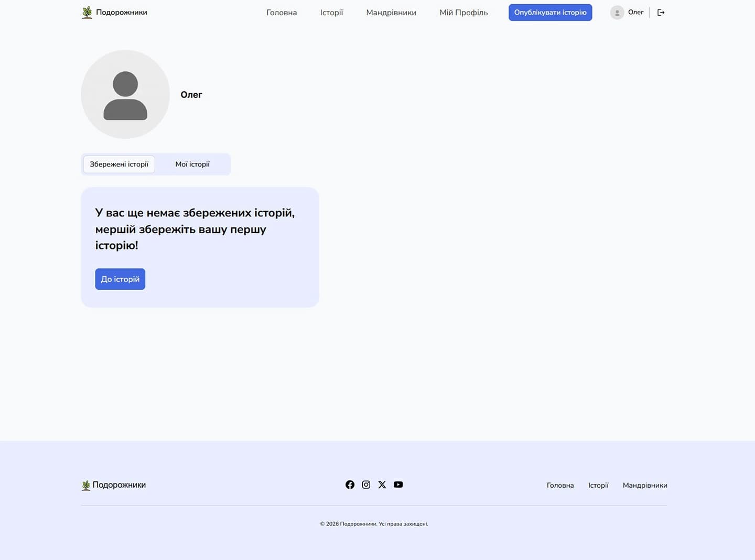Image resolution: width=755 pixels, height=560 pixels.
Task: Click the large profile avatar image
Action: 125,94
